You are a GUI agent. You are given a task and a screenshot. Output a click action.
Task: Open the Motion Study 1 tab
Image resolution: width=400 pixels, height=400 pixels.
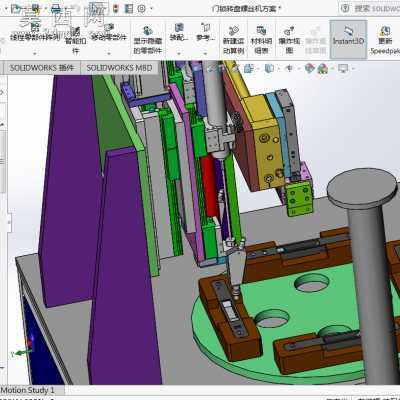pyautogui.click(x=27, y=390)
